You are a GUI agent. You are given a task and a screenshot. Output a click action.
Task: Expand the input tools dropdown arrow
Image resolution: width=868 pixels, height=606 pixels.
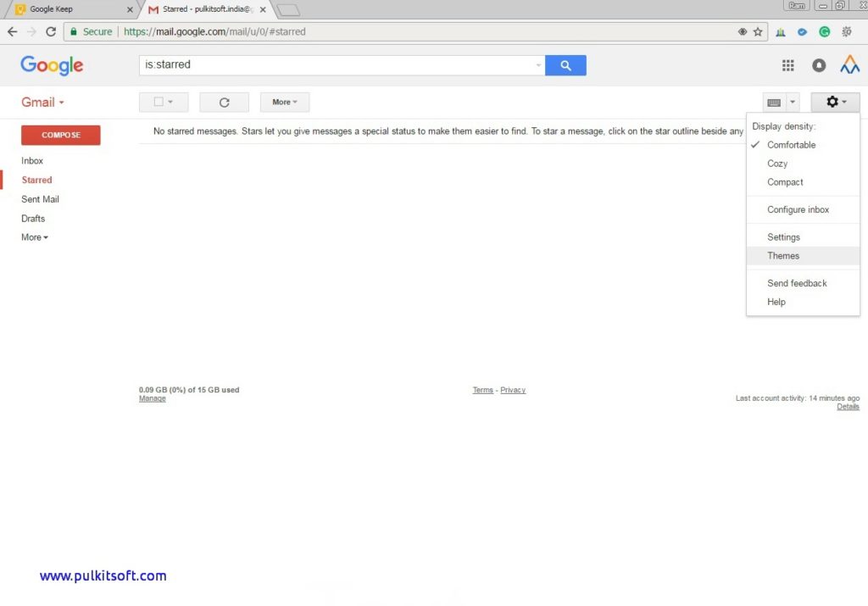(x=793, y=103)
